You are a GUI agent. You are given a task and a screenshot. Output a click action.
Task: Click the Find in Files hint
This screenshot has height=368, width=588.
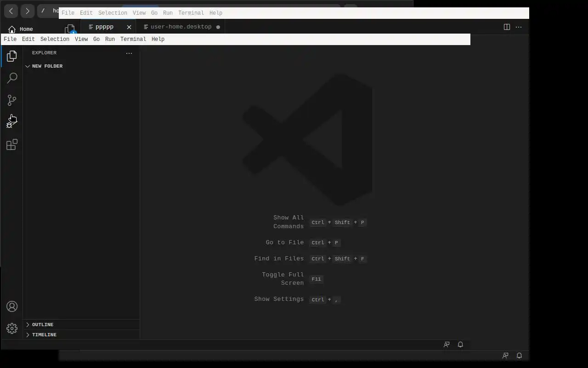279,259
